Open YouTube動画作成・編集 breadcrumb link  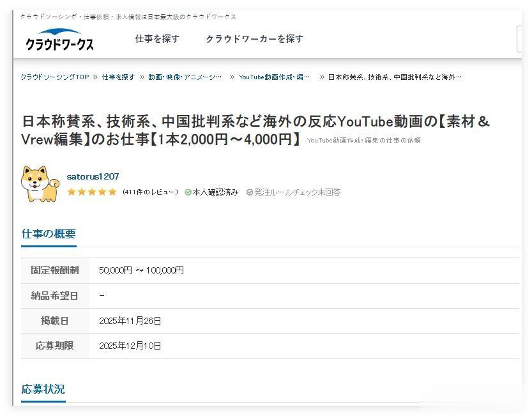coord(274,77)
